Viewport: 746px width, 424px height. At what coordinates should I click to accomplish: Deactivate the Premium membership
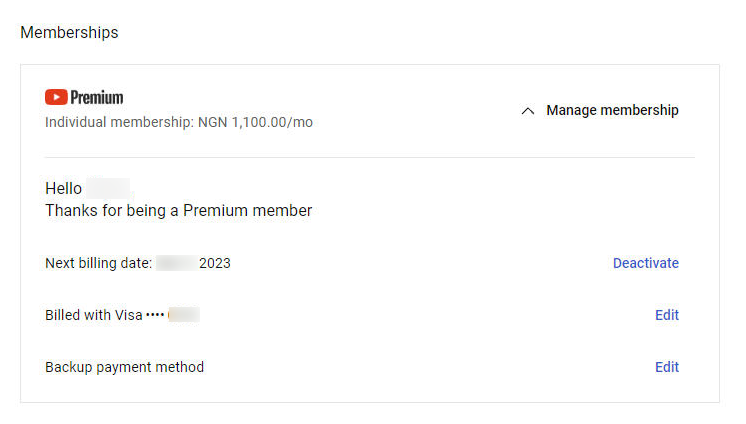(x=646, y=263)
